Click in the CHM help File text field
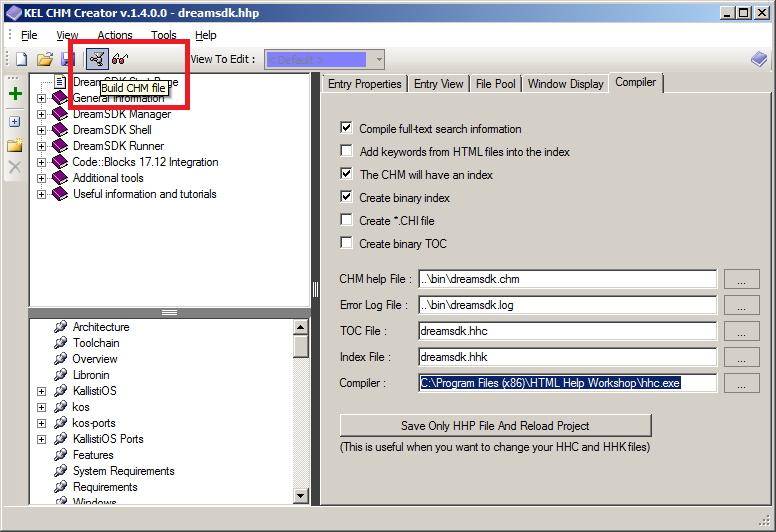Viewport: 776px width, 532px height. click(x=567, y=279)
